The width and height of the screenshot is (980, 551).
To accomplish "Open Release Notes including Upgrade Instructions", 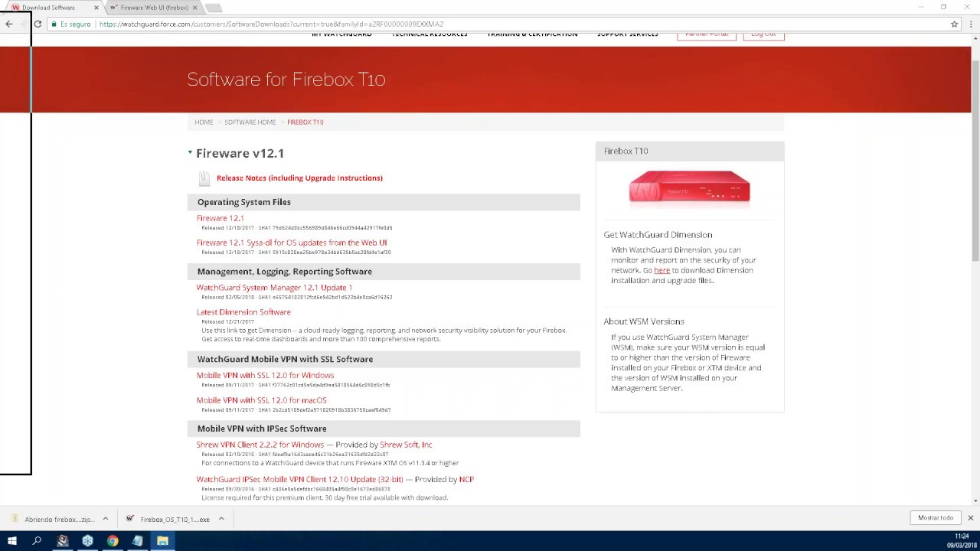I will tap(299, 178).
